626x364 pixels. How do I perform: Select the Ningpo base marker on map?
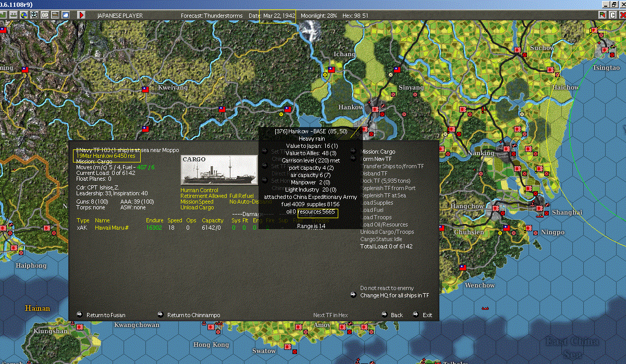point(529,228)
